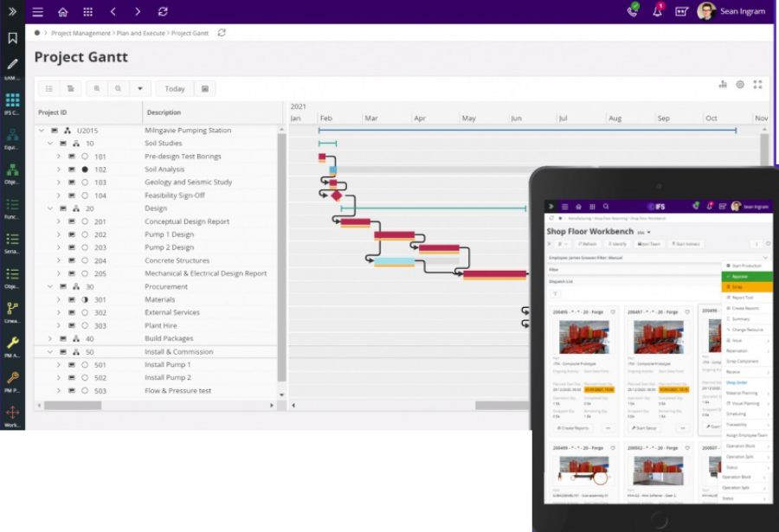
Task: Collapse the U2015 Milngavie Pumping Station node
Action: click(42, 130)
